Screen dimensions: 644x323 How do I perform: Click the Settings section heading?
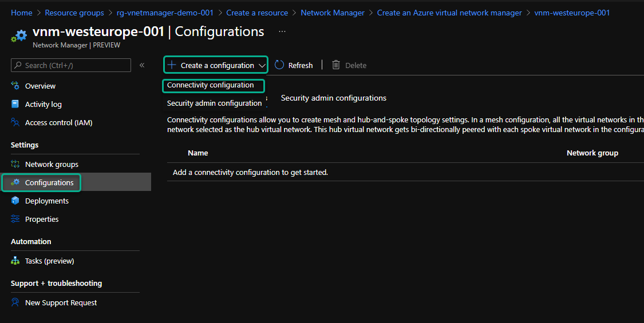click(25, 145)
